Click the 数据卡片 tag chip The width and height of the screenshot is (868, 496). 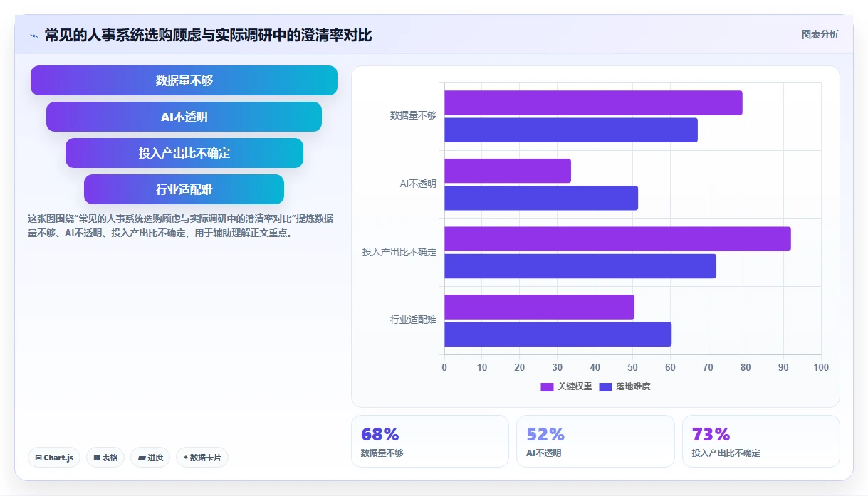(x=202, y=458)
